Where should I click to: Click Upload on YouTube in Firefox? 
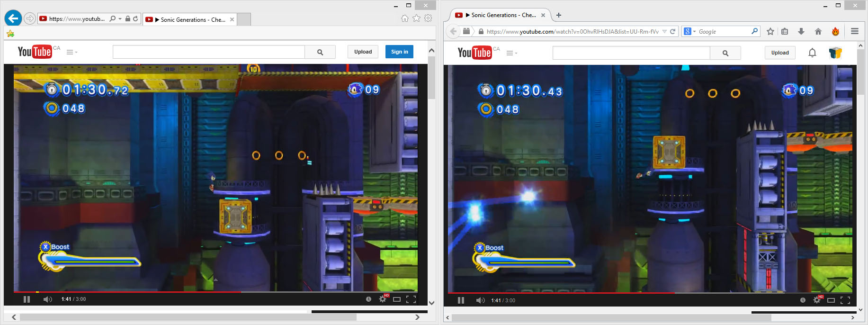point(780,53)
